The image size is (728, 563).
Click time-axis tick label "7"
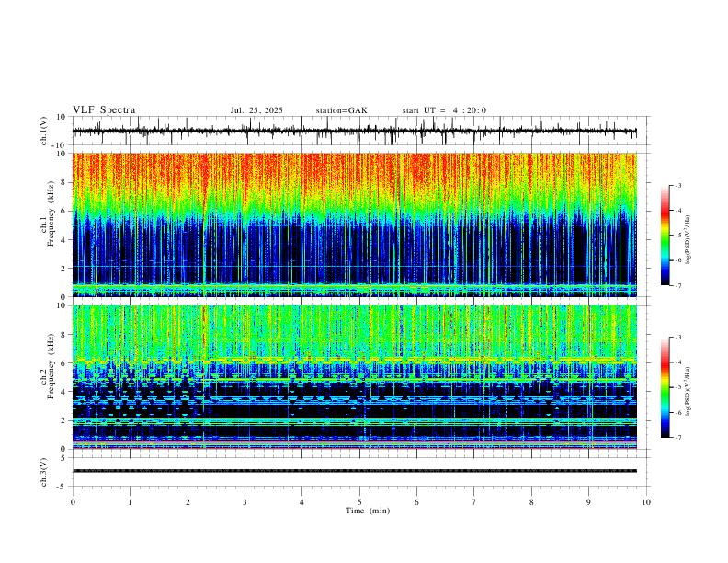474,502
